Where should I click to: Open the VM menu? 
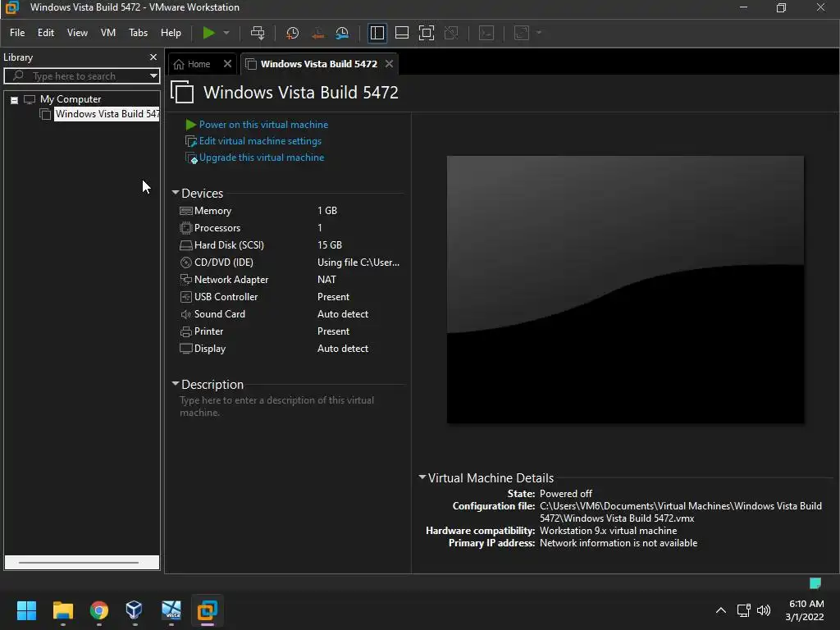[108, 33]
